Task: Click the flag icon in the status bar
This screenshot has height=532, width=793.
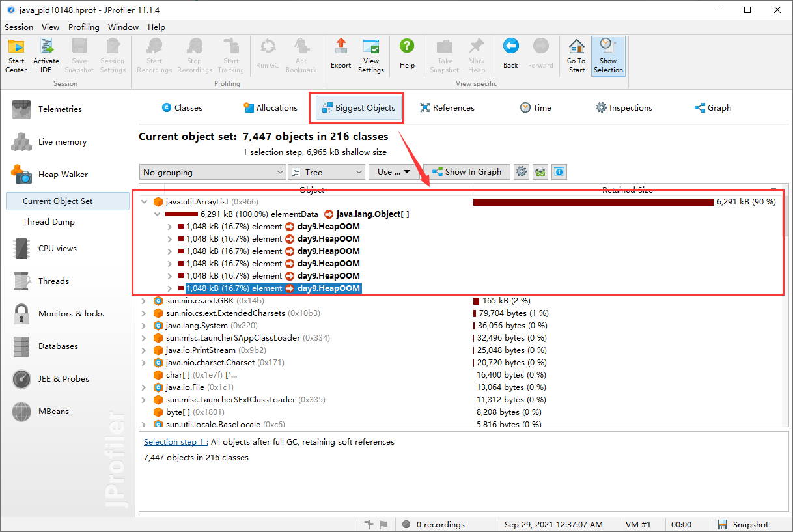Action: [x=383, y=524]
